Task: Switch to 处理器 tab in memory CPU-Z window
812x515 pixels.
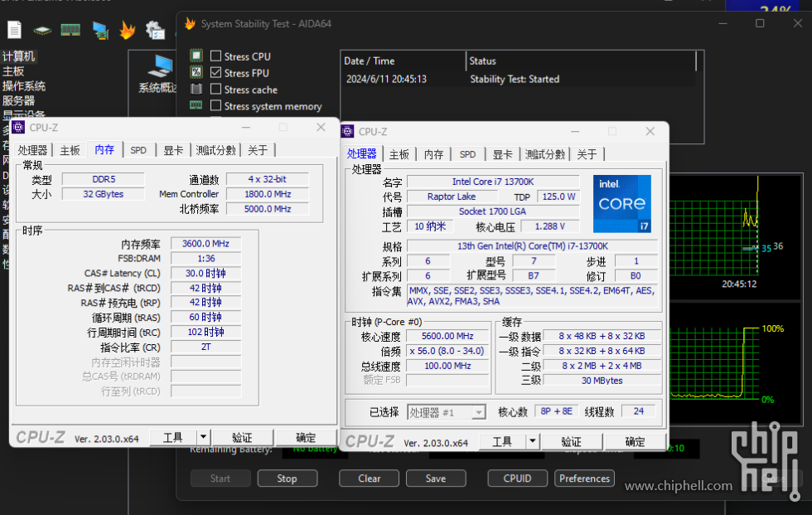Action: 32,150
